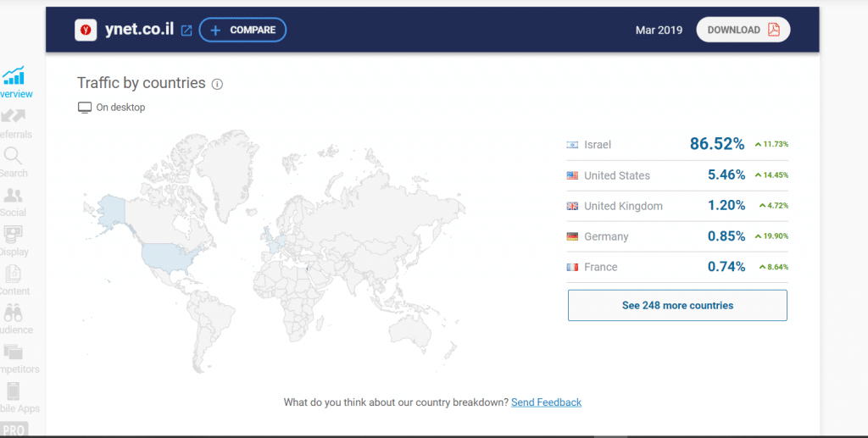The height and width of the screenshot is (438, 868).
Task: Click the Israel flag icon
Action: 572,145
